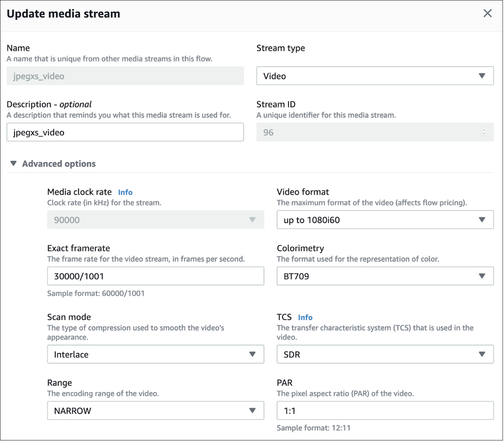504x441 pixels.
Task: Open the Video format dropdown
Action: (384, 220)
